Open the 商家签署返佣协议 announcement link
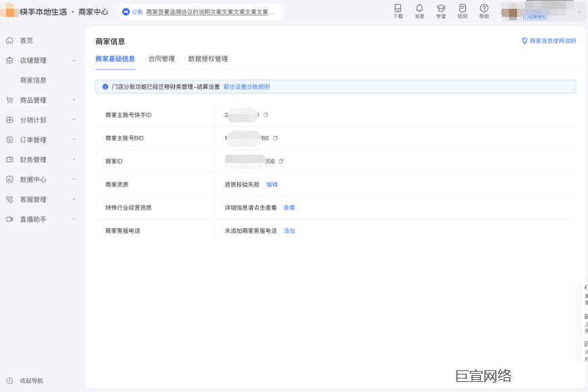The image size is (588, 392). 210,12
